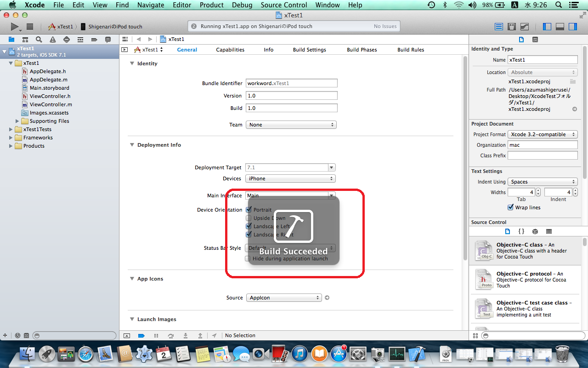Click the Pause program execution button

pos(156,336)
